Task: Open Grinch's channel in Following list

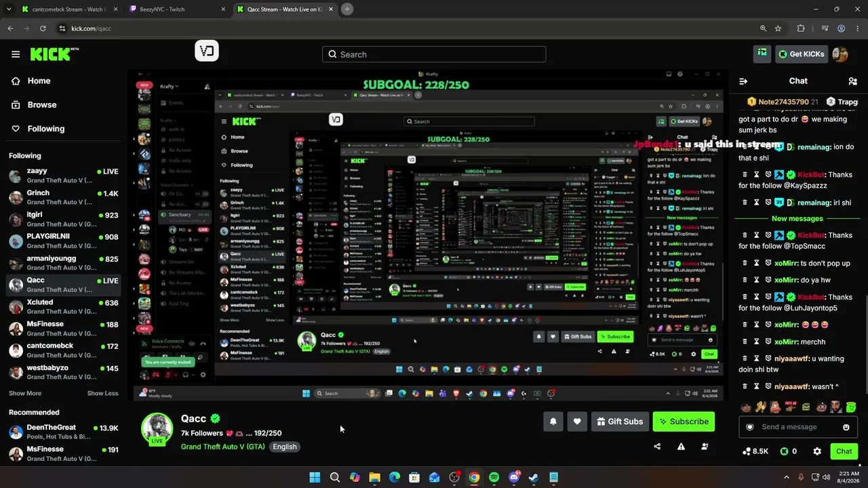Action: point(64,197)
